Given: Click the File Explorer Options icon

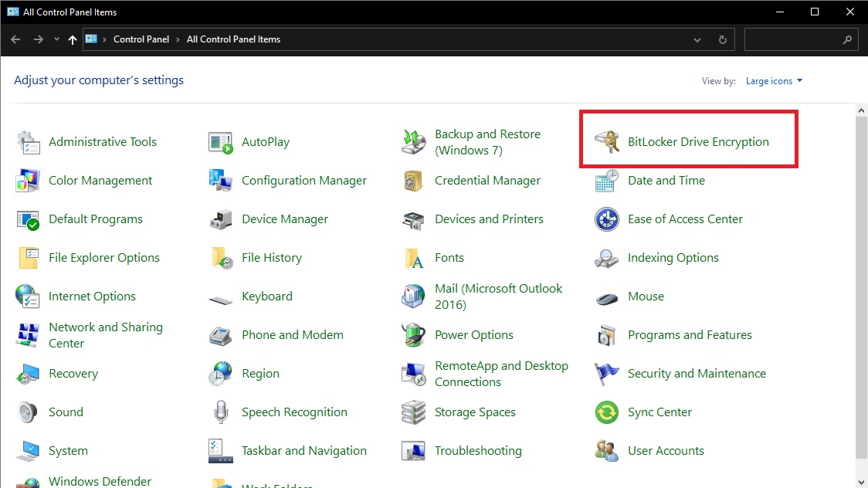Looking at the screenshot, I should point(28,258).
